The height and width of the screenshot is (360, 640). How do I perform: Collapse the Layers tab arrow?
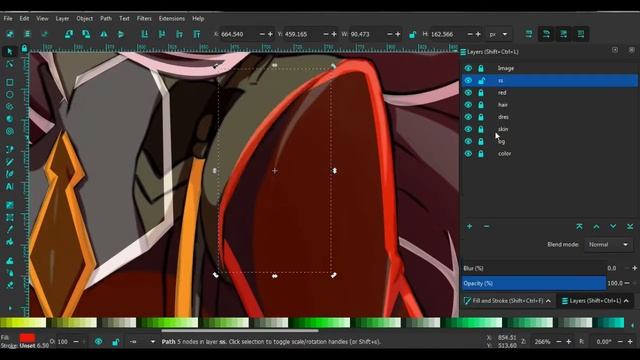[x=627, y=301]
